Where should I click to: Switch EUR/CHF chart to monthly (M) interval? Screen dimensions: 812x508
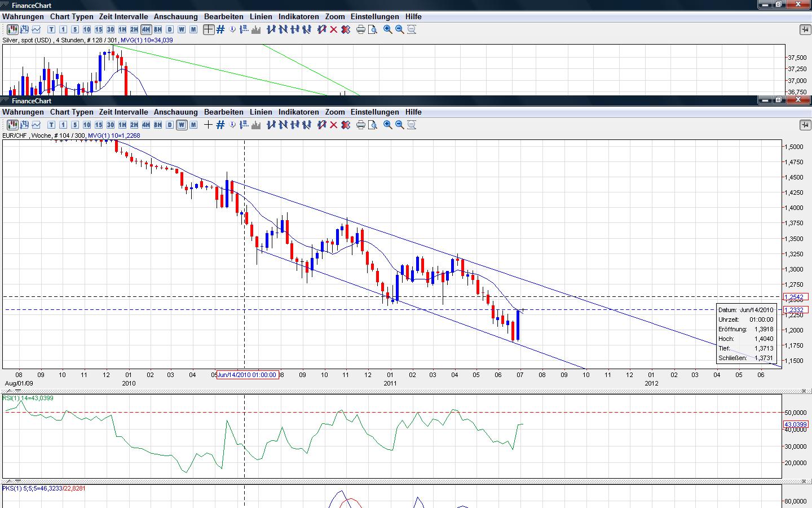193,125
